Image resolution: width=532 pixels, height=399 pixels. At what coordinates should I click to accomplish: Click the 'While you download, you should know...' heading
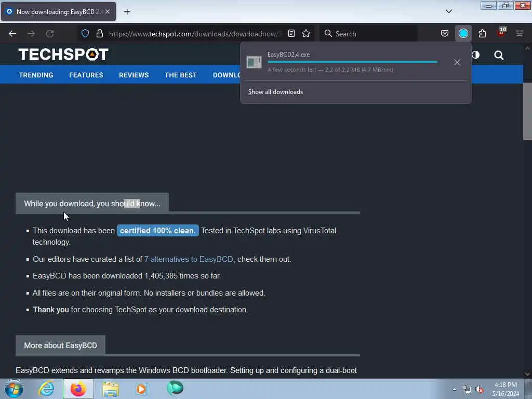pyautogui.click(x=92, y=204)
